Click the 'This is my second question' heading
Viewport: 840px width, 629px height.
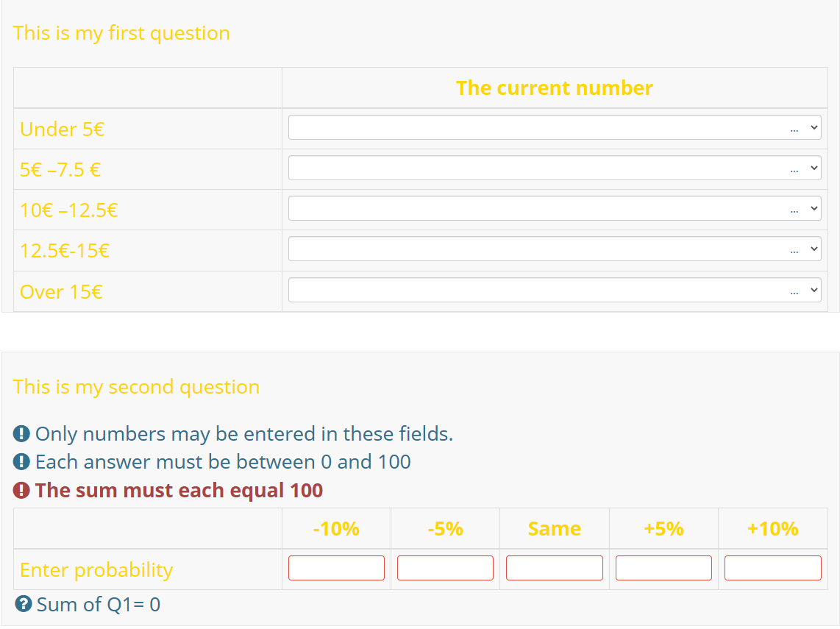[136, 387]
